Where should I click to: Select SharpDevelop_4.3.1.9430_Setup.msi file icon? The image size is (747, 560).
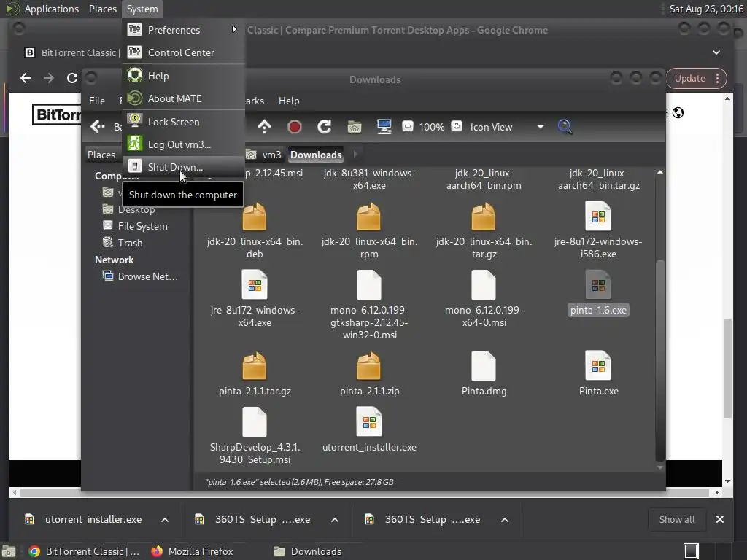255,422
